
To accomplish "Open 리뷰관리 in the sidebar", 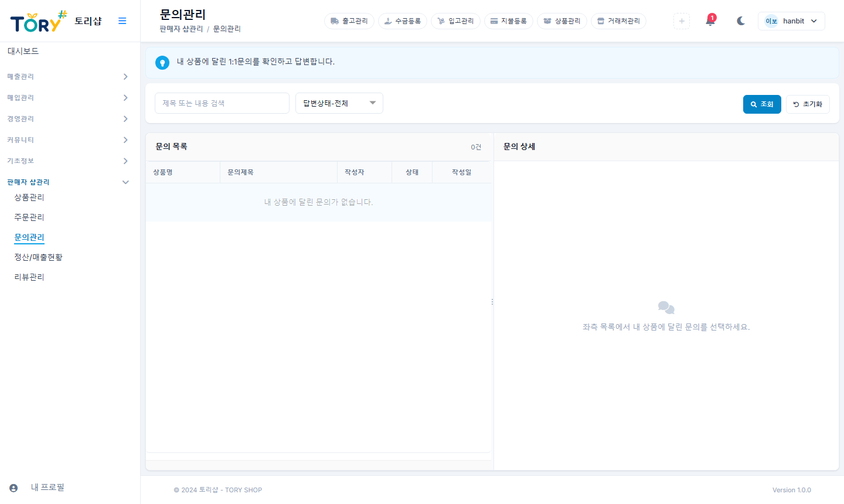I will click(29, 277).
